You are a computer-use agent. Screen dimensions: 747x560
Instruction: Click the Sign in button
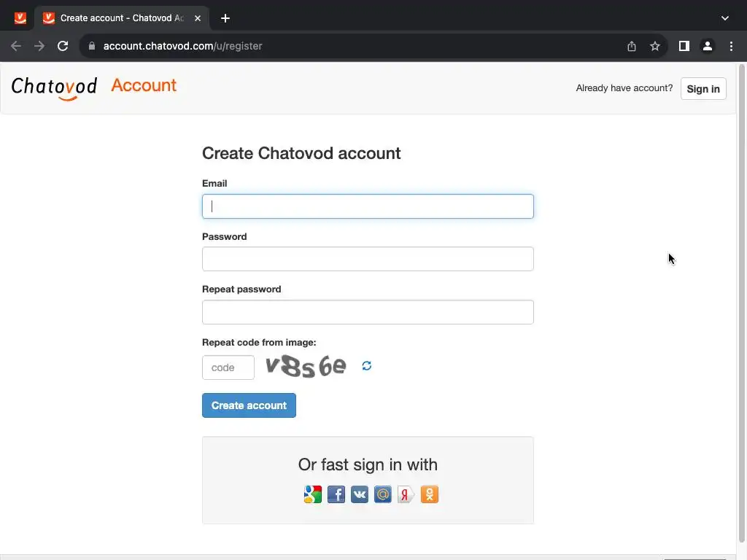703,89
